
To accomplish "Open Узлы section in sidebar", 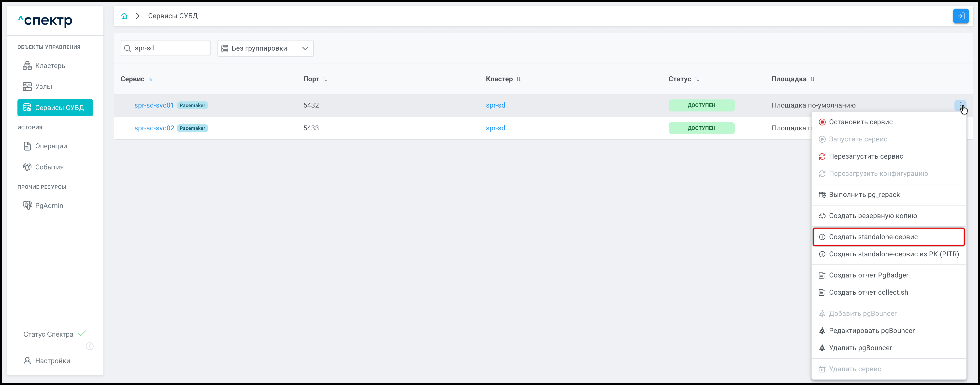I will (x=43, y=87).
